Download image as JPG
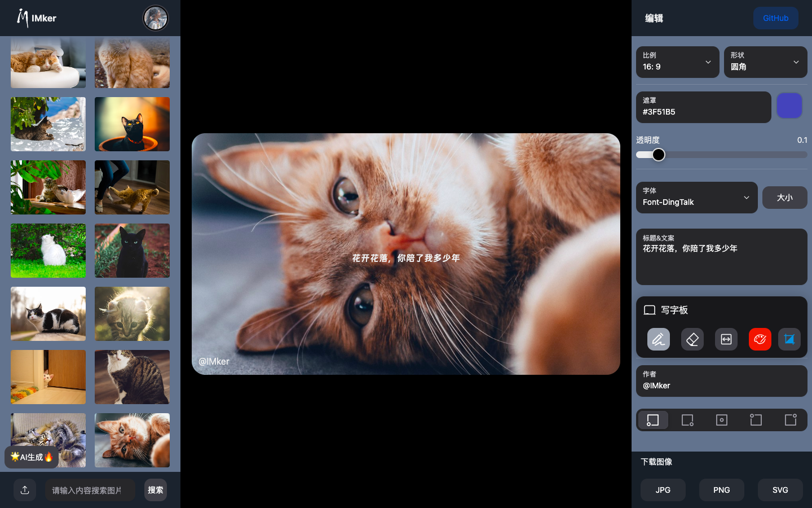 663,490
